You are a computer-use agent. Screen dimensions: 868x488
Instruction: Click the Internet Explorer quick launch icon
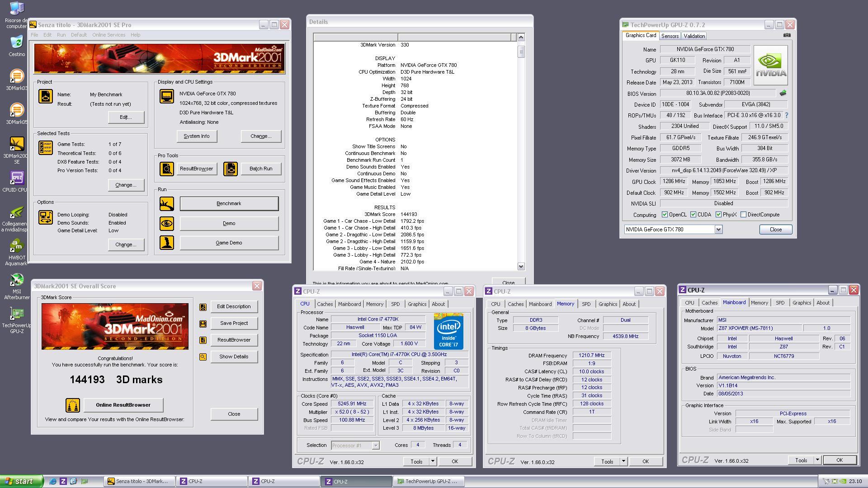pyautogui.click(x=53, y=481)
